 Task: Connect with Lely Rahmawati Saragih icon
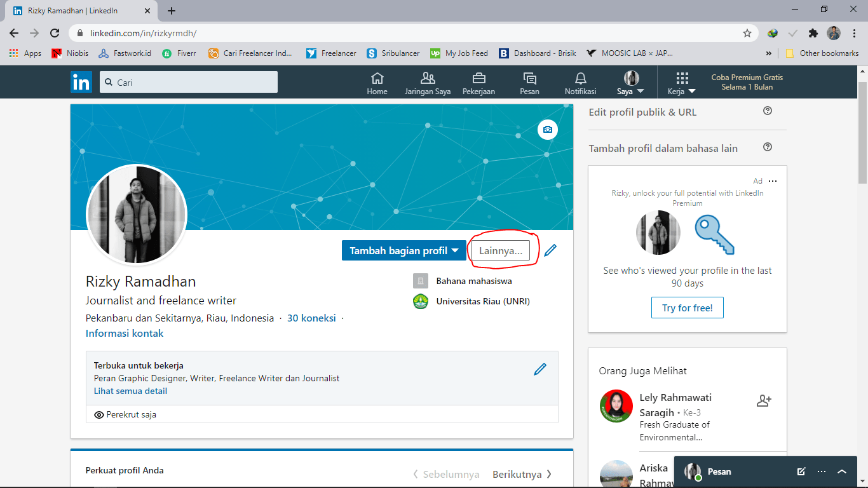[764, 400]
